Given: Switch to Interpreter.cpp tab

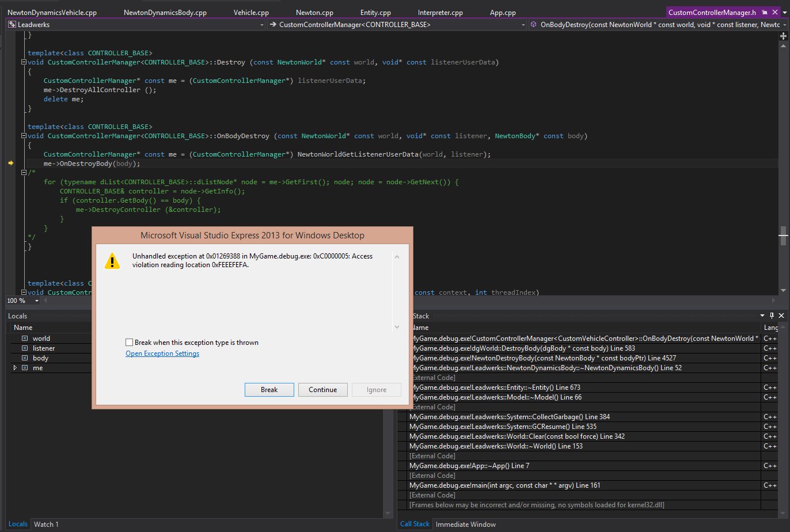Looking at the screenshot, I should click(440, 12).
